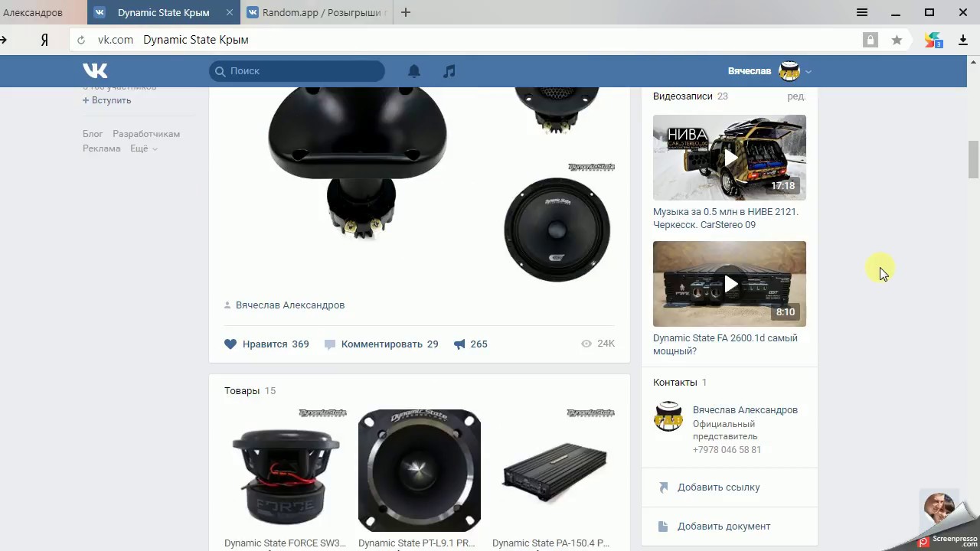
Task: Click the Добавить ссылку text
Action: click(x=719, y=487)
